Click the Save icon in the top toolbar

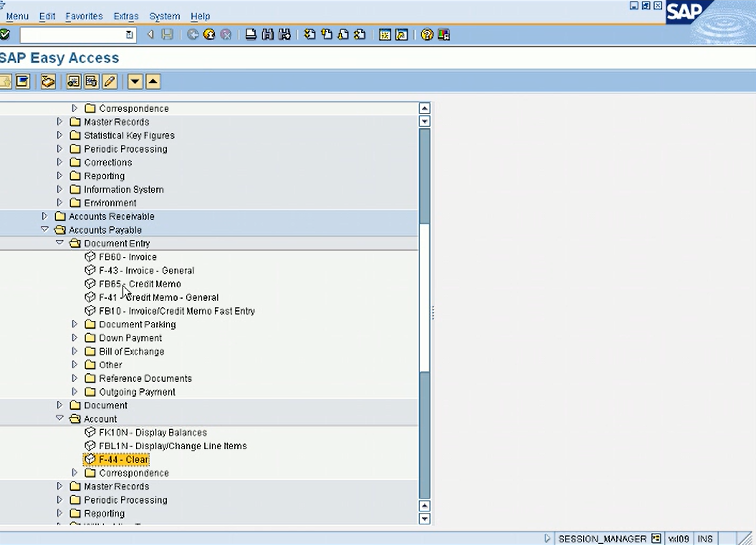point(167,35)
